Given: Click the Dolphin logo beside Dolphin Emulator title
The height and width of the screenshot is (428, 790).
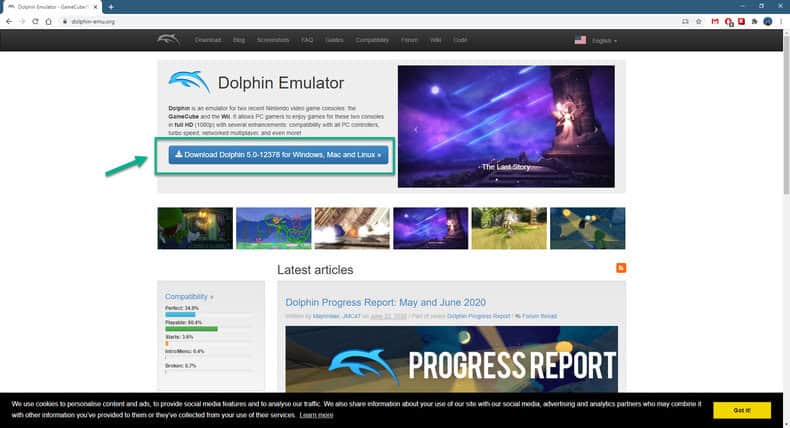Looking at the screenshot, I should point(189,82).
